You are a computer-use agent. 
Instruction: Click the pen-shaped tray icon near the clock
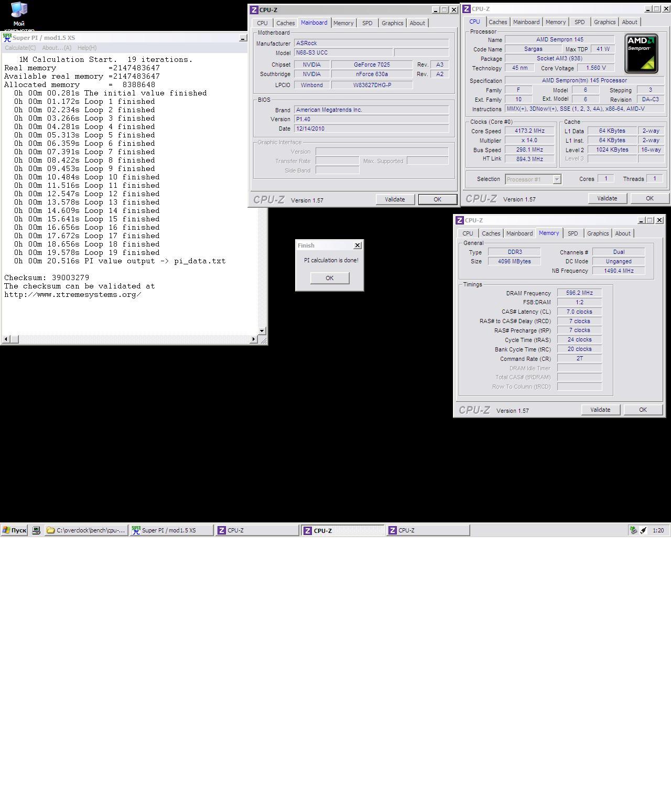(643, 530)
